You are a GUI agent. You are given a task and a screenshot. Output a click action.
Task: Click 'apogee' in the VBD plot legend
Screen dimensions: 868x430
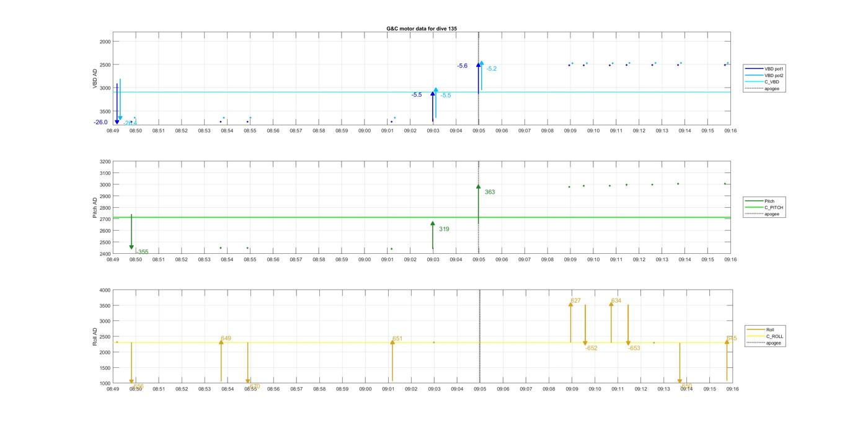click(772, 88)
